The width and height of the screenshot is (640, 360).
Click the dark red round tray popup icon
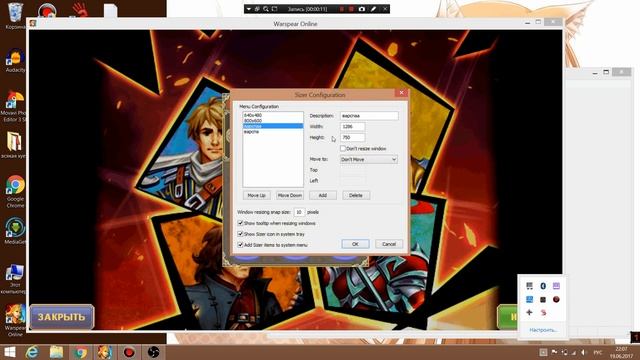click(556, 300)
